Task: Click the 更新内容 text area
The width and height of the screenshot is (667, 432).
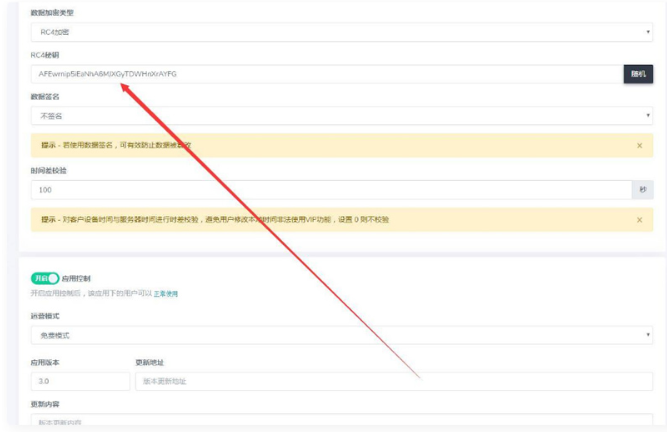Action: tap(341, 423)
